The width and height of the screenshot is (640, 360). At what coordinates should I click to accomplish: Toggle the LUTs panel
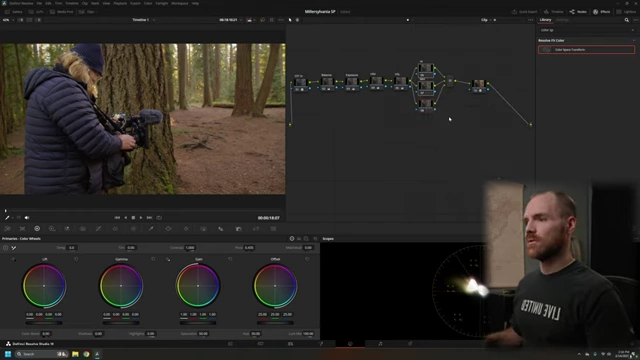(36, 12)
